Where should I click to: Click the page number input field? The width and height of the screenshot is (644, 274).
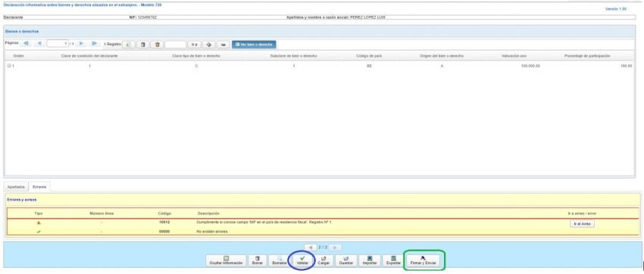pyautogui.click(x=58, y=43)
